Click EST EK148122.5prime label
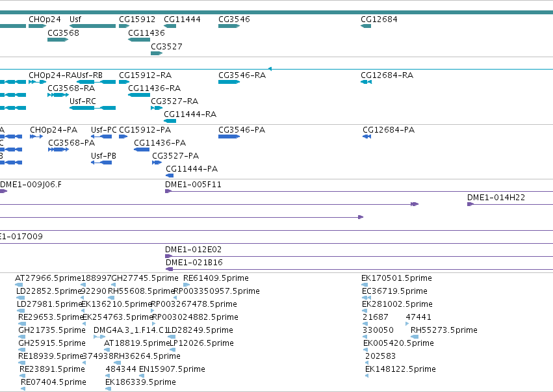This screenshot has width=553, height=392. tap(400, 369)
